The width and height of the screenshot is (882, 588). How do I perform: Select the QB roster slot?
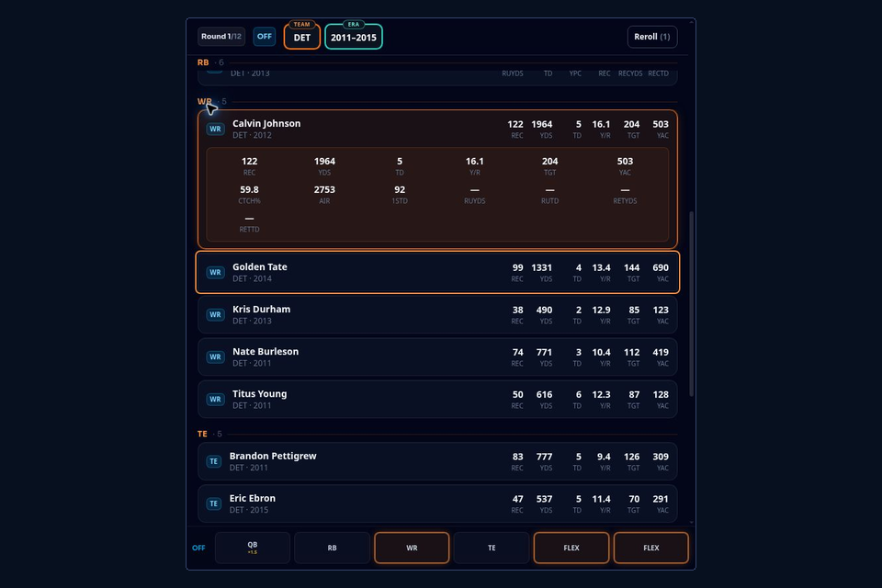253,548
